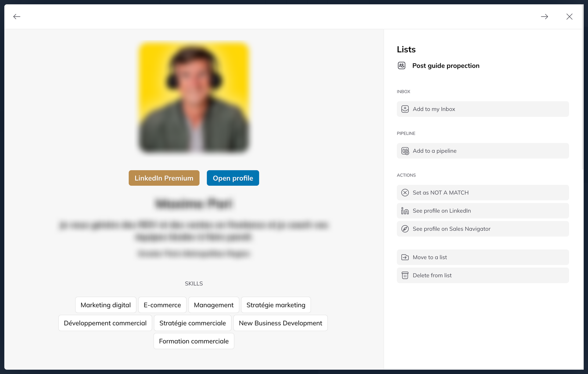588x374 pixels.
Task: Select the Management skill tag
Action: [214, 305]
